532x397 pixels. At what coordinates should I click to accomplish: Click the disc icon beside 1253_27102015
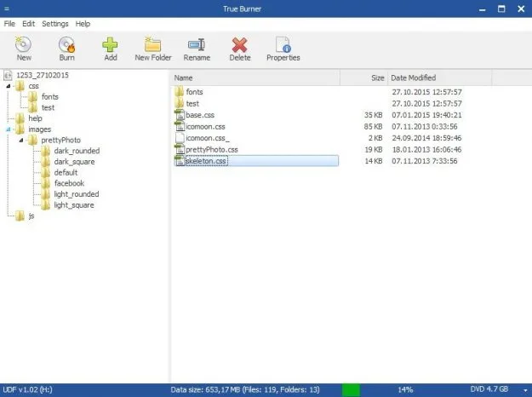(9, 75)
